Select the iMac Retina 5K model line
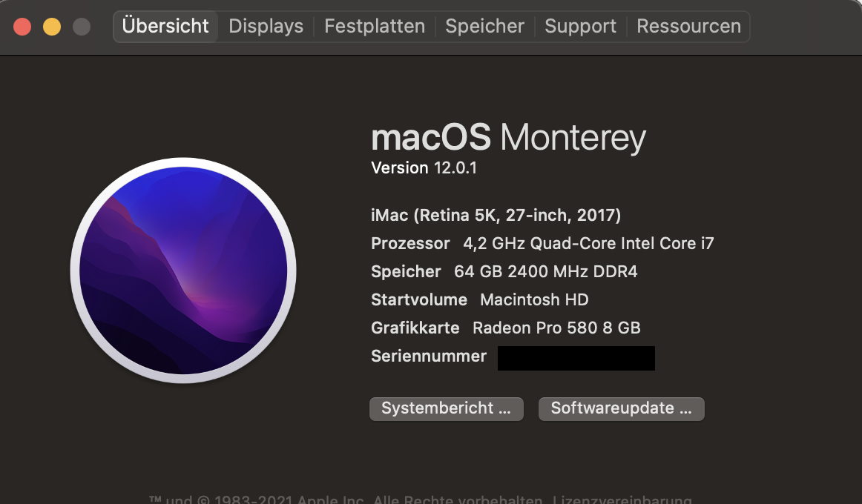This screenshot has height=504, width=862. click(x=496, y=216)
